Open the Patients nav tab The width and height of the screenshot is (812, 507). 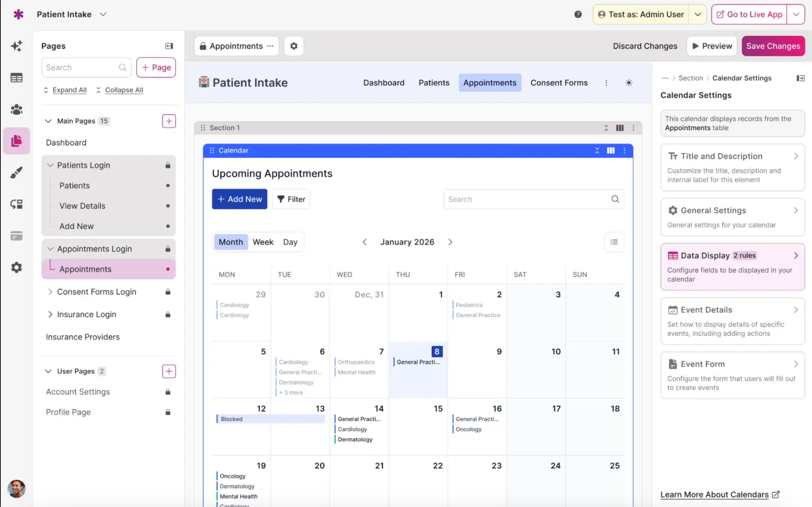point(434,83)
